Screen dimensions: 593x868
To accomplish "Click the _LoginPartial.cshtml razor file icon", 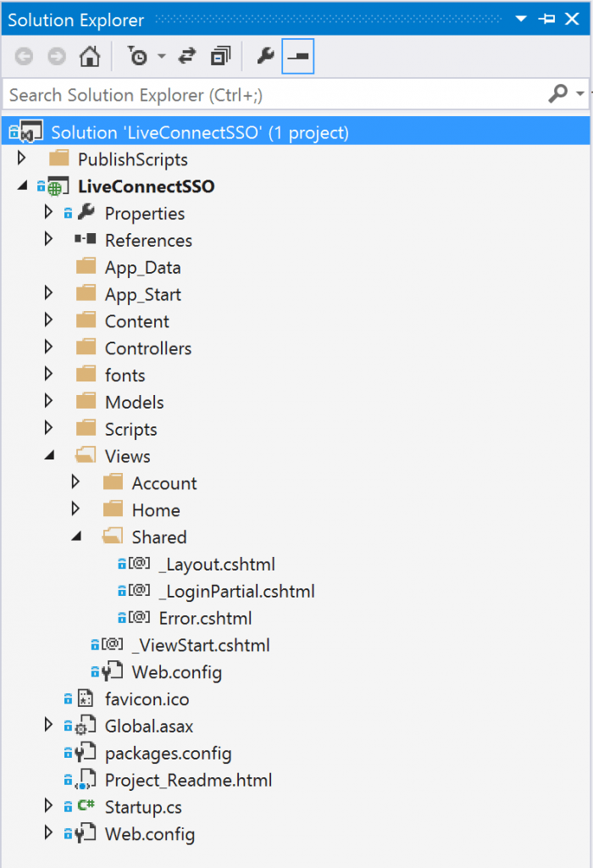I will pyautogui.click(x=140, y=590).
